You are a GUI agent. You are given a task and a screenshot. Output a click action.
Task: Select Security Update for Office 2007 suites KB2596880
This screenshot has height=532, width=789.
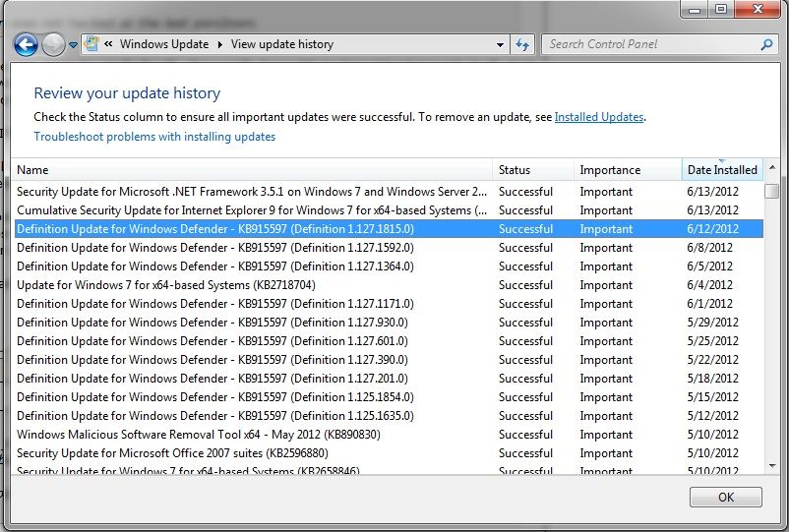[389, 453]
